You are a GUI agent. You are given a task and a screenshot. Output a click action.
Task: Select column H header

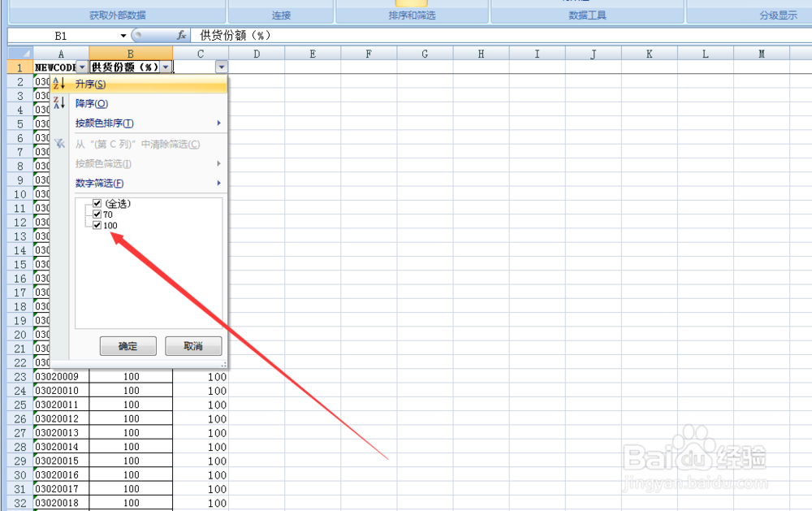pos(481,54)
